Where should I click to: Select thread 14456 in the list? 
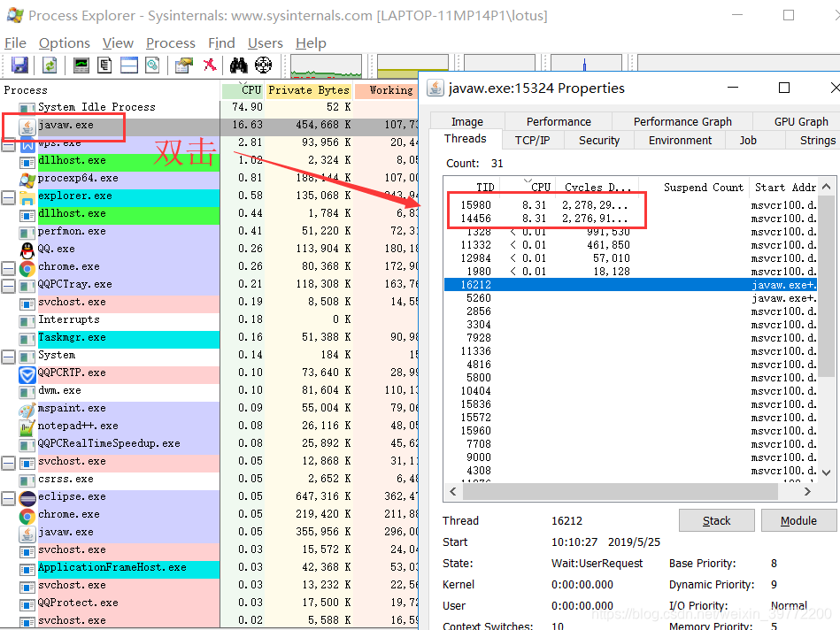[x=631, y=218]
